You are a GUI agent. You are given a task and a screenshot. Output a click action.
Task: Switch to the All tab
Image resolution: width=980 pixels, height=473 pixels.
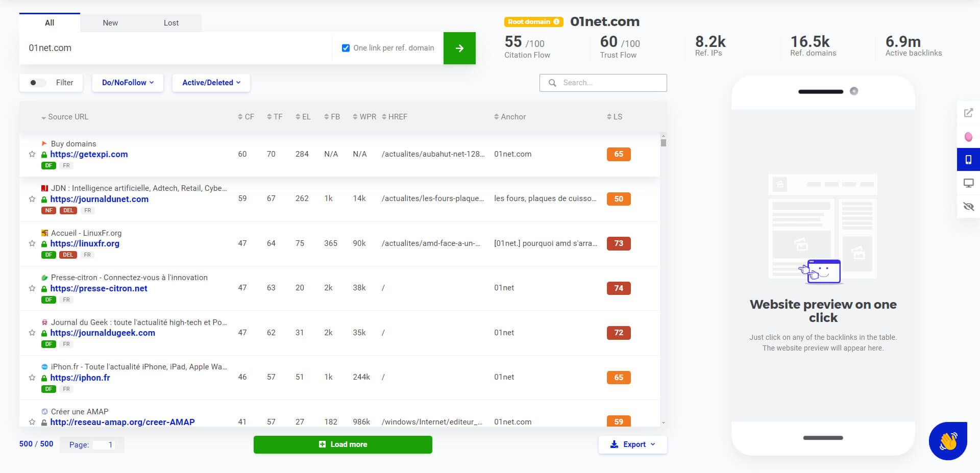50,22
